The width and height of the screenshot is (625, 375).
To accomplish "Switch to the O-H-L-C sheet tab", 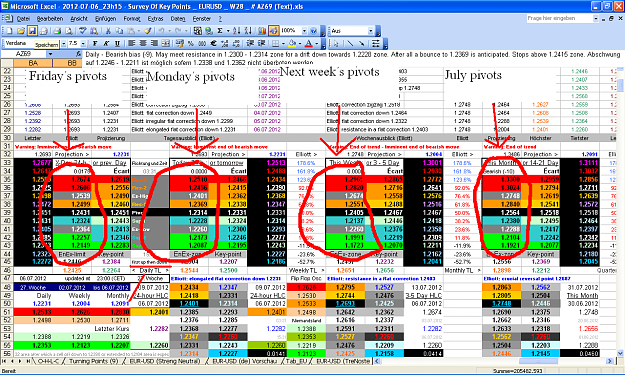I will point(48,361).
